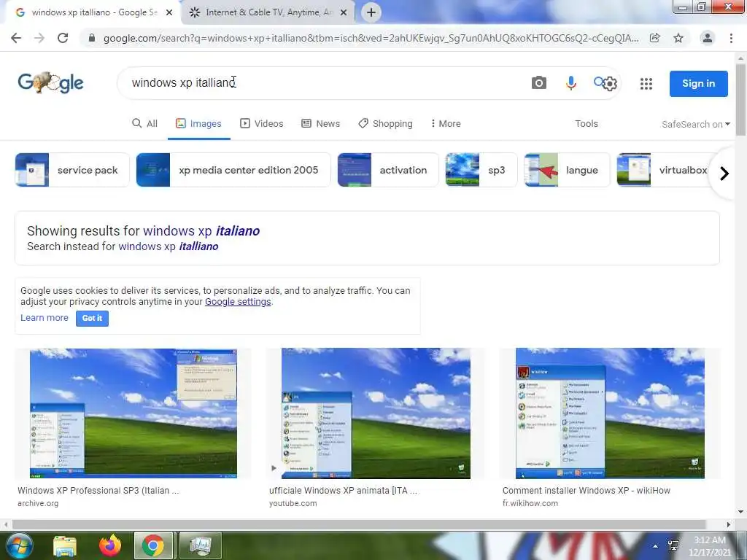
Task: Launch Firefox from the taskbar
Action: (110, 545)
